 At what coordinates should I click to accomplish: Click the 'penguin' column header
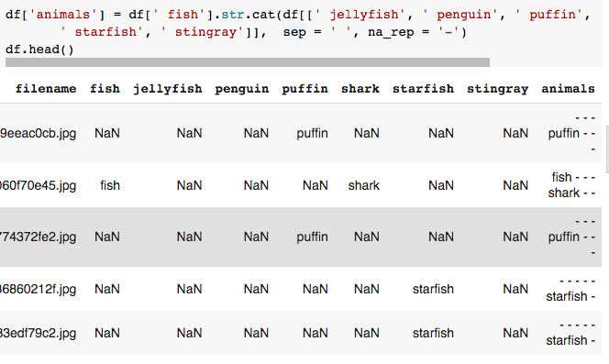pyautogui.click(x=242, y=89)
